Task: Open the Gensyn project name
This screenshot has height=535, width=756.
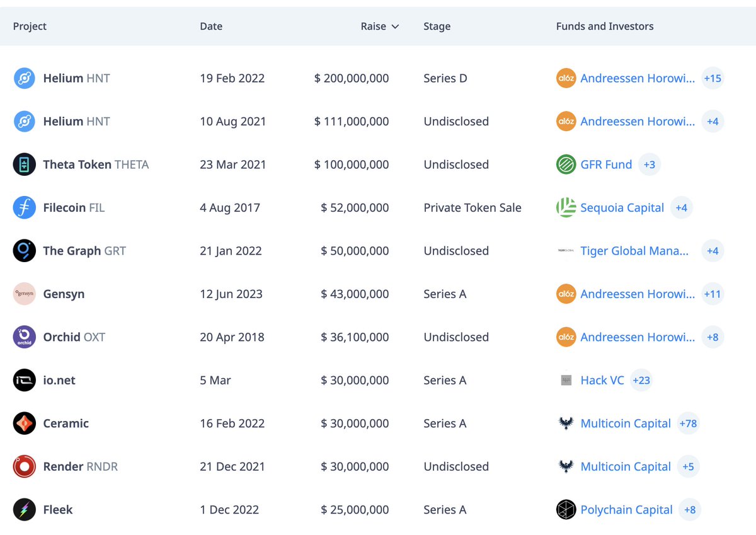Action: 64,294
